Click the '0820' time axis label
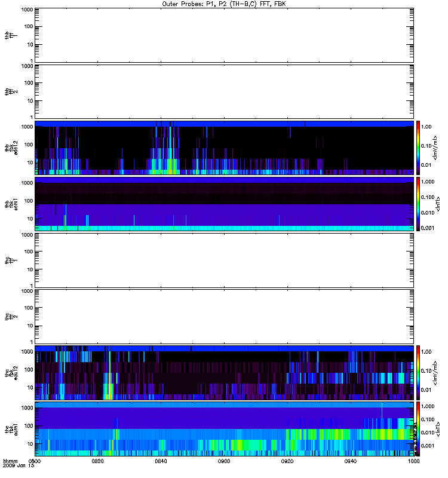448x478 pixels. click(x=98, y=461)
